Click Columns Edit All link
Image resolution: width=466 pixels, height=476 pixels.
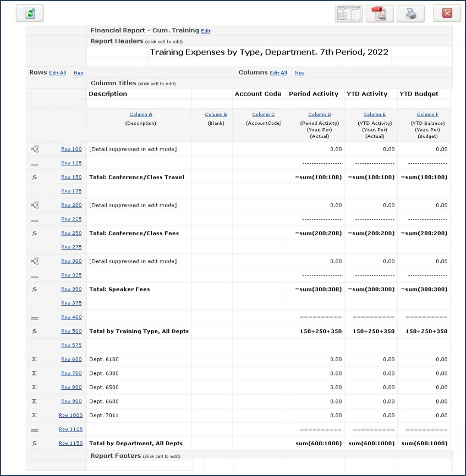278,73
